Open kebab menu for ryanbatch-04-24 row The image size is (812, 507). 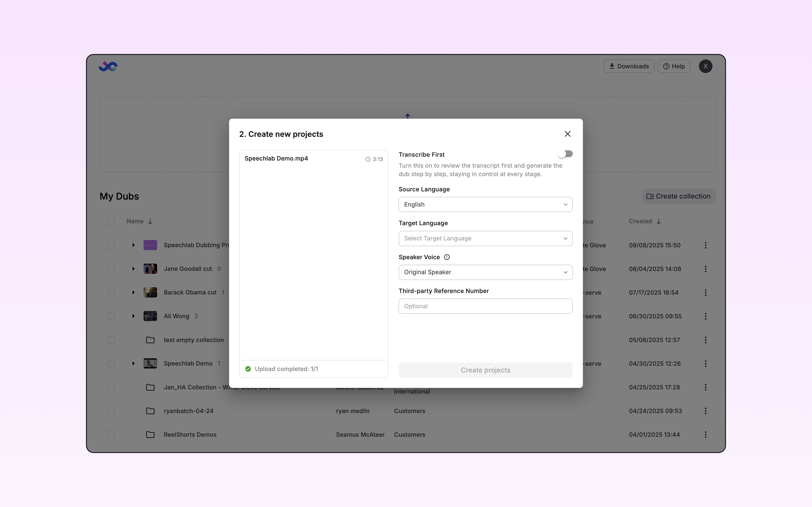point(705,411)
